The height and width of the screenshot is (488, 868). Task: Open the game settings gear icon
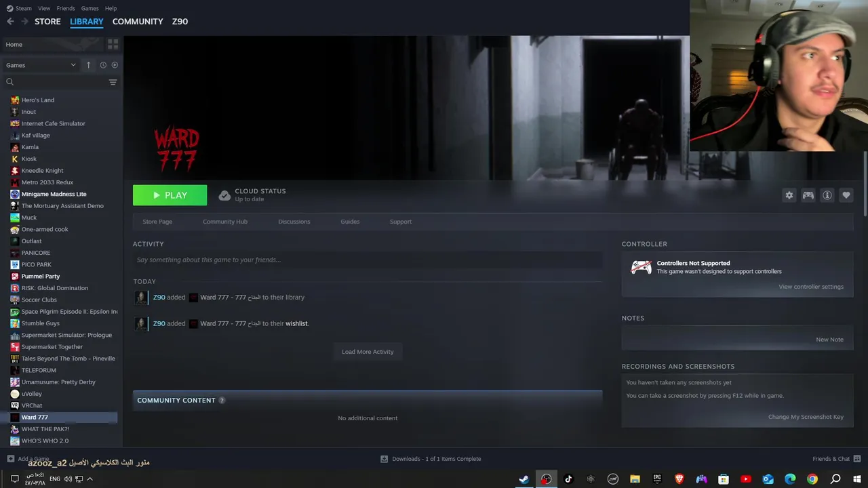[789, 195]
